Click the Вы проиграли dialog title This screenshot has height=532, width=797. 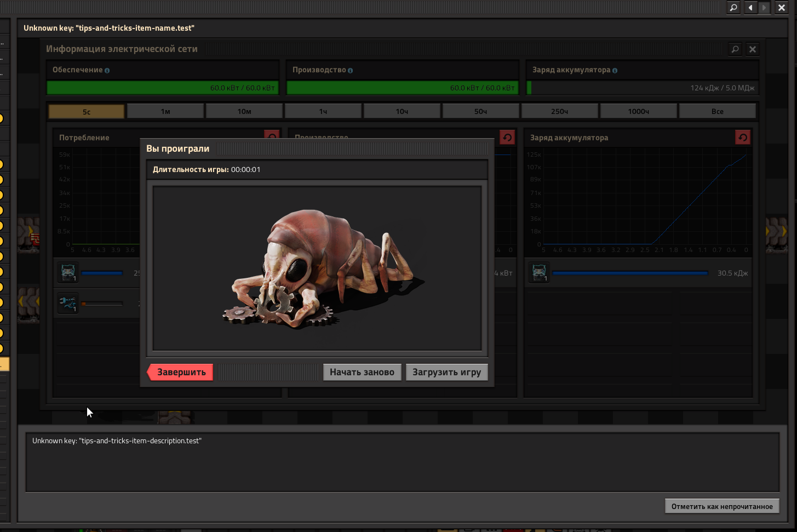[x=177, y=148]
